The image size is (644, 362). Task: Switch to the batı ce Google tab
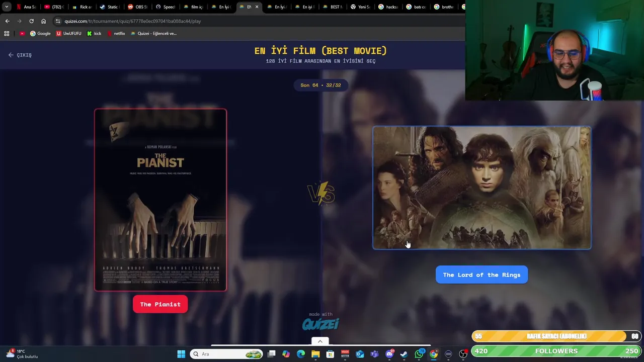416,7
